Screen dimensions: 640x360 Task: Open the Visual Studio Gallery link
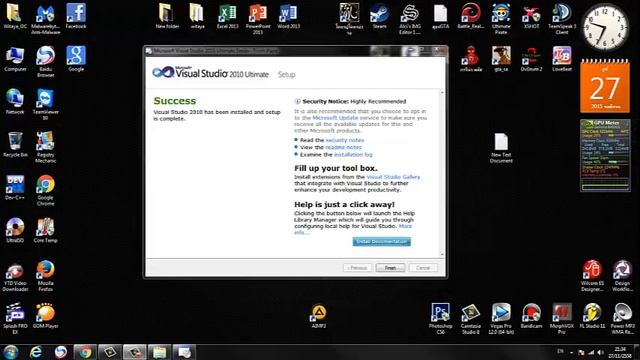393,177
